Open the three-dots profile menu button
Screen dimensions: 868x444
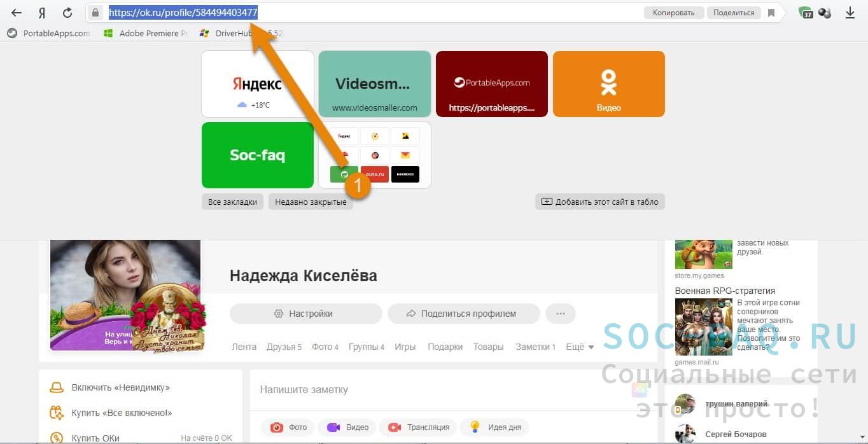561,314
